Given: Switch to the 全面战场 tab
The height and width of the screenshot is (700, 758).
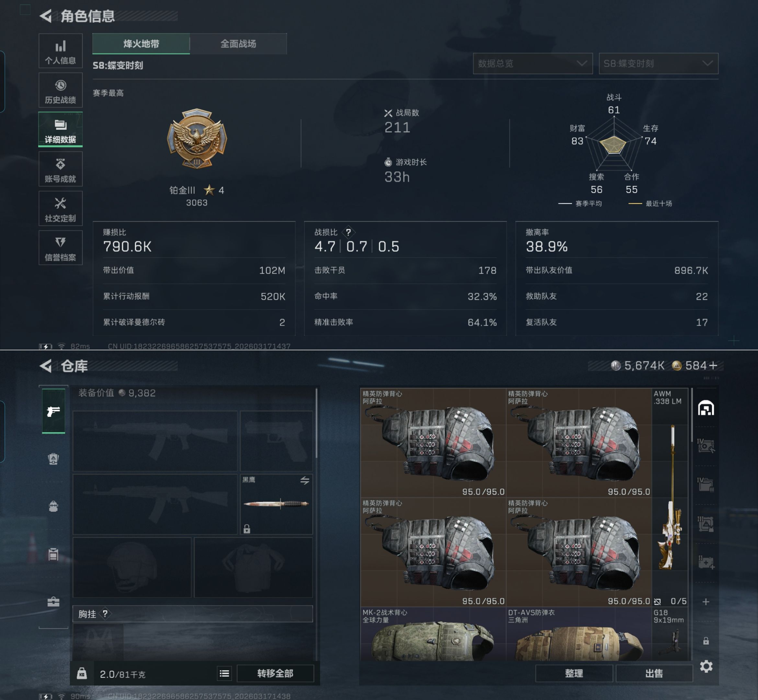Looking at the screenshot, I should (x=238, y=43).
